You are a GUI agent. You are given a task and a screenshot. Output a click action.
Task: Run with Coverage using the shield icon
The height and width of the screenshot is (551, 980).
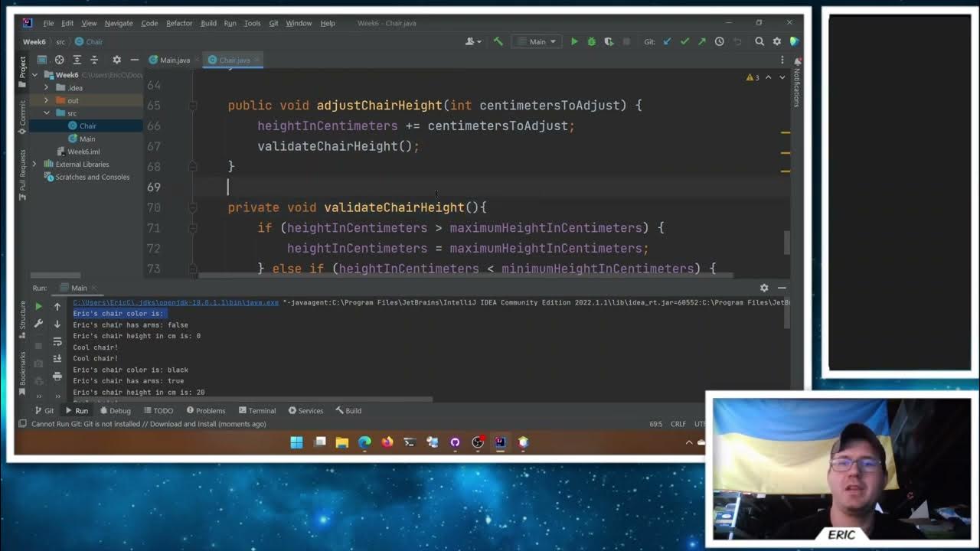(609, 41)
